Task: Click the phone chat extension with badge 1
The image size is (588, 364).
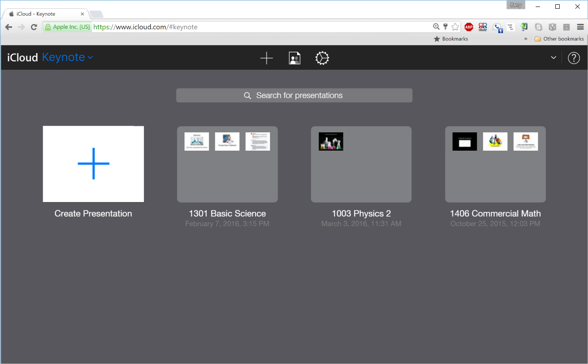Action: 497,27
